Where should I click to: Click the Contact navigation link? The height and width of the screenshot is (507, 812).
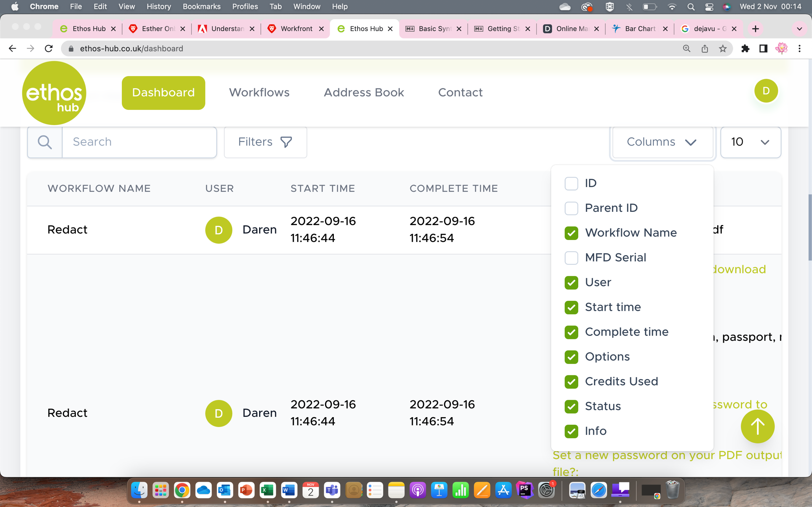[460, 92]
